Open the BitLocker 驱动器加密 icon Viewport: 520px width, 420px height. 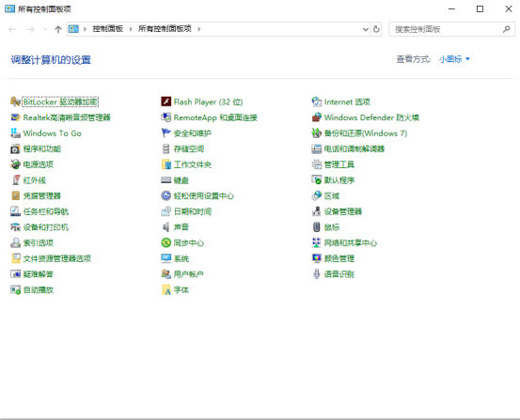pyautogui.click(x=15, y=101)
